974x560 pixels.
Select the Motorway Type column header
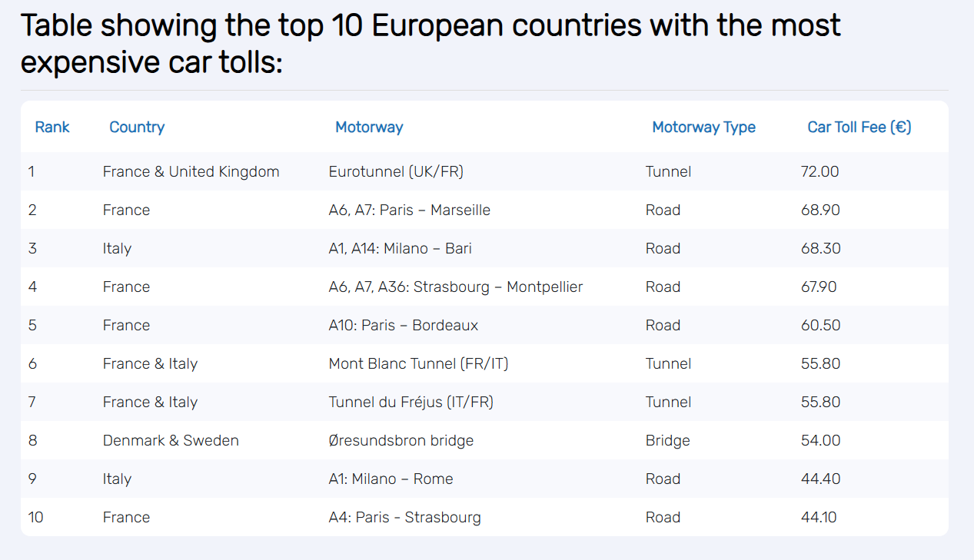(x=703, y=127)
